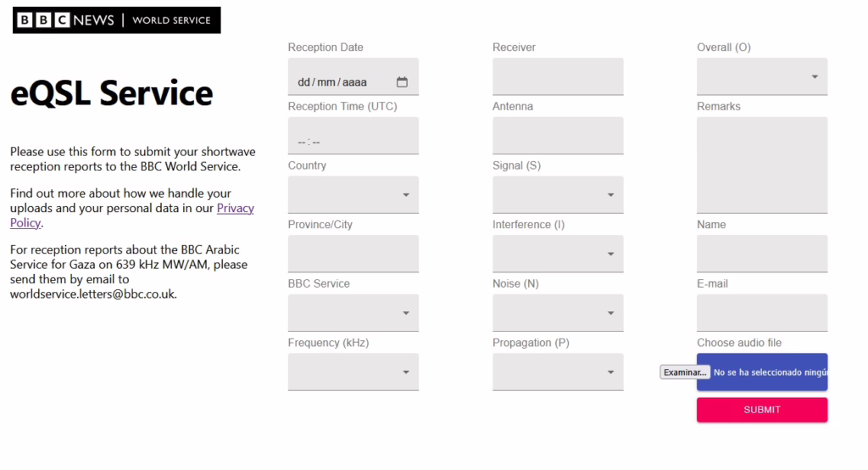Submit the reception report form
This screenshot has height=470, width=868.
coord(762,410)
